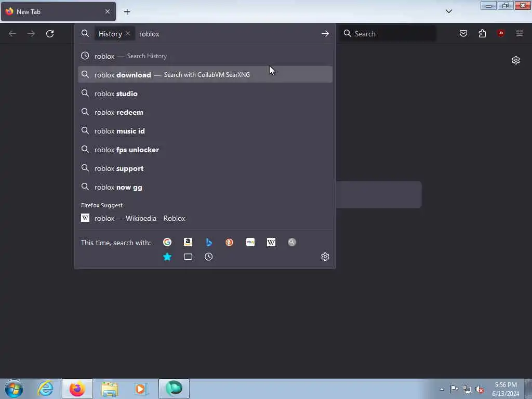Remove the History search mode chip
532x399 pixels.
128,33
